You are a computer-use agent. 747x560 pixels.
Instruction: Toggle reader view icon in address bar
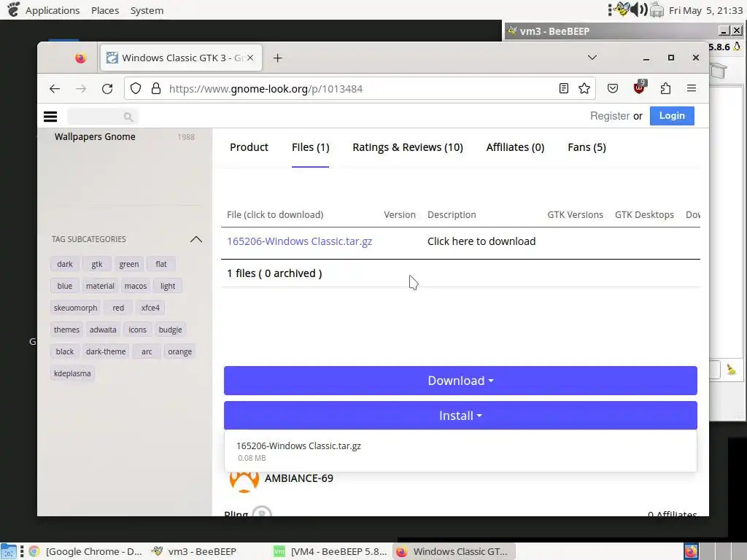(564, 88)
